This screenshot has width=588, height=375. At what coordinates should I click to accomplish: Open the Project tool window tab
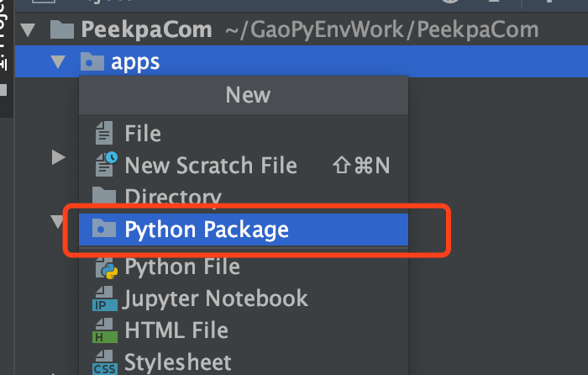click(x=3, y=35)
